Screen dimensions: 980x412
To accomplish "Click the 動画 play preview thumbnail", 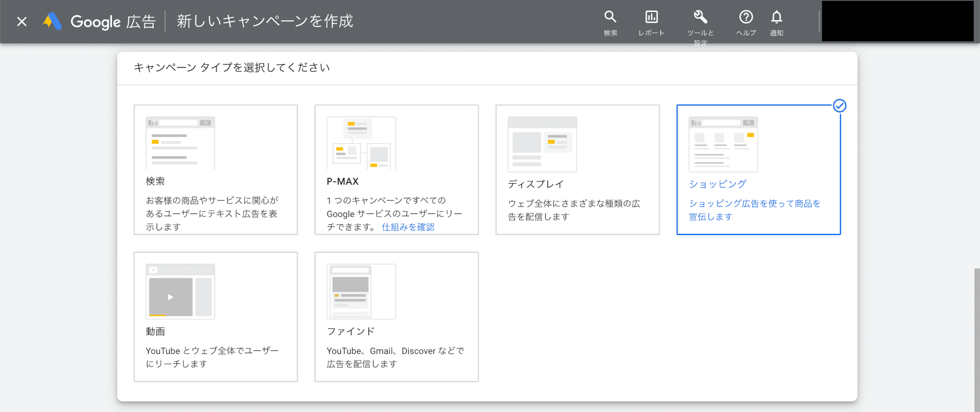I will coord(180,291).
